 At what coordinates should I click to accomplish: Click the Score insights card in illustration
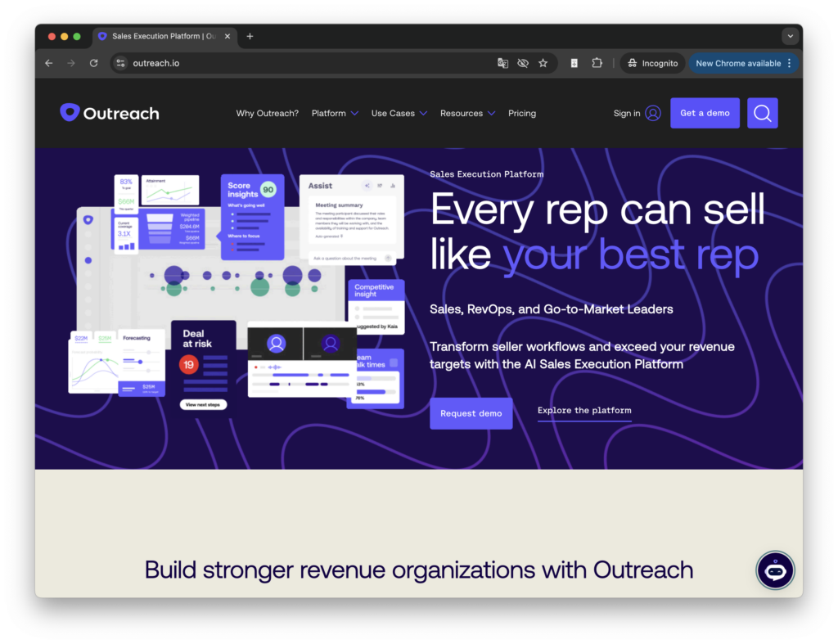click(x=252, y=217)
